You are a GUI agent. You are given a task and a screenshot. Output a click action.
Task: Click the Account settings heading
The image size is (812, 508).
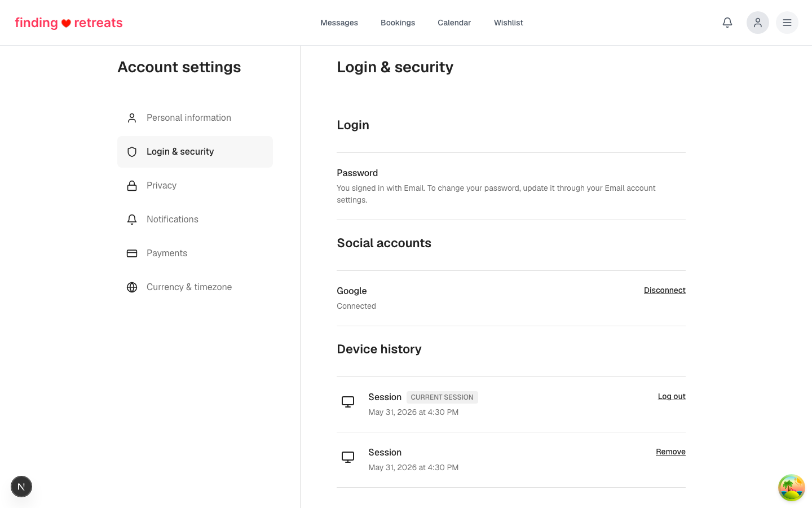click(x=179, y=67)
